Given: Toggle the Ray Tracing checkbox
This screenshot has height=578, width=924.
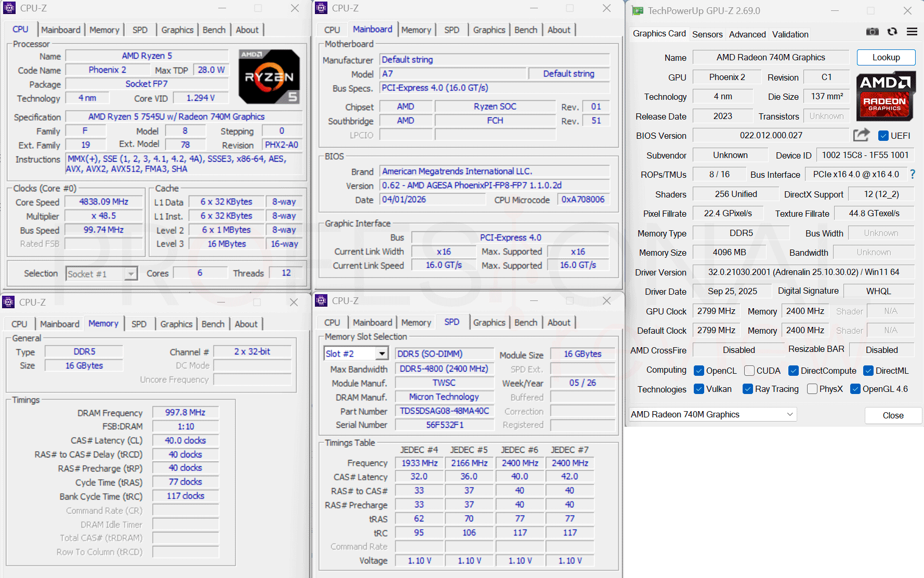Looking at the screenshot, I should 748,389.
